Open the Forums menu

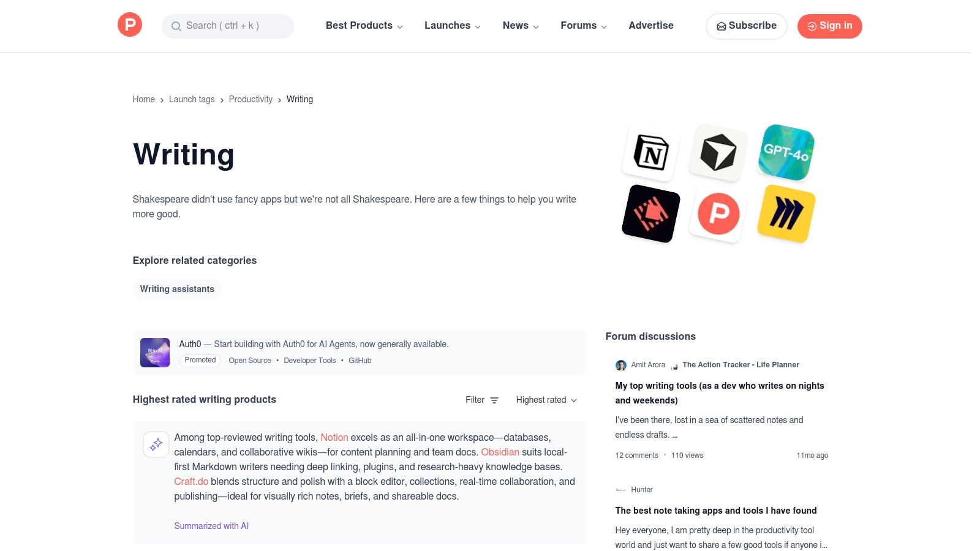click(579, 26)
